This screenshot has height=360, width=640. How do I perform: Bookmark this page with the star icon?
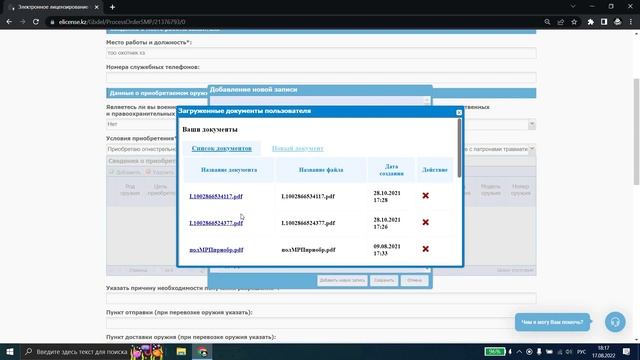tap(574, 22)
